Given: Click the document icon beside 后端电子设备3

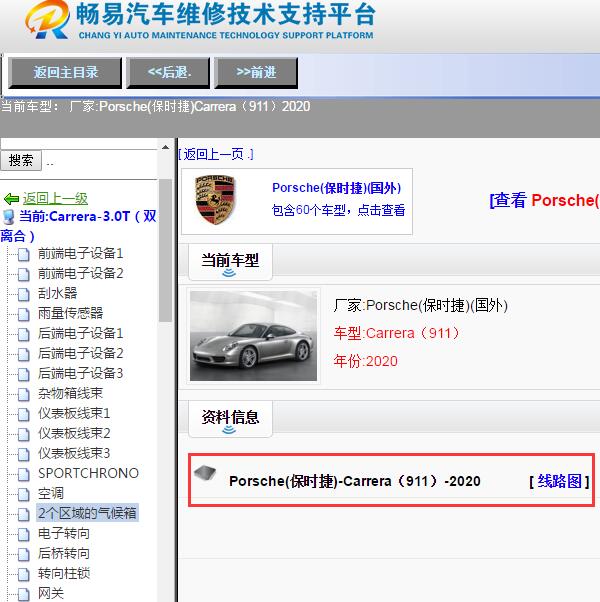Looking at the screenshot, I should (x=23, y=374).
